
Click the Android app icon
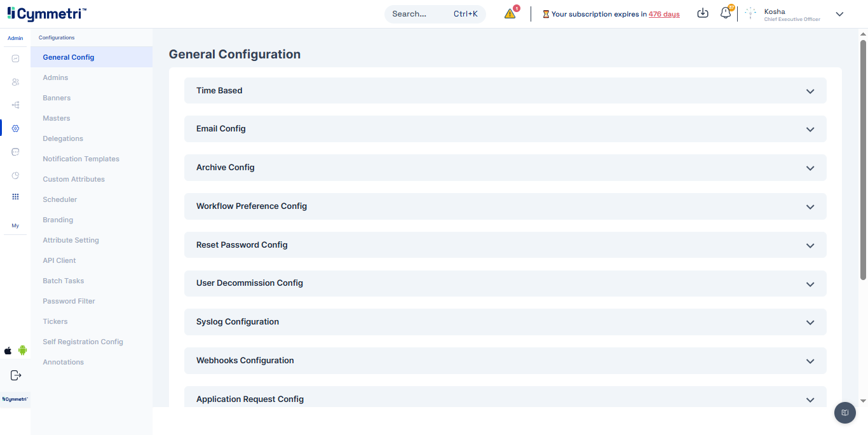pyautogui.click(x=23, y=350)
